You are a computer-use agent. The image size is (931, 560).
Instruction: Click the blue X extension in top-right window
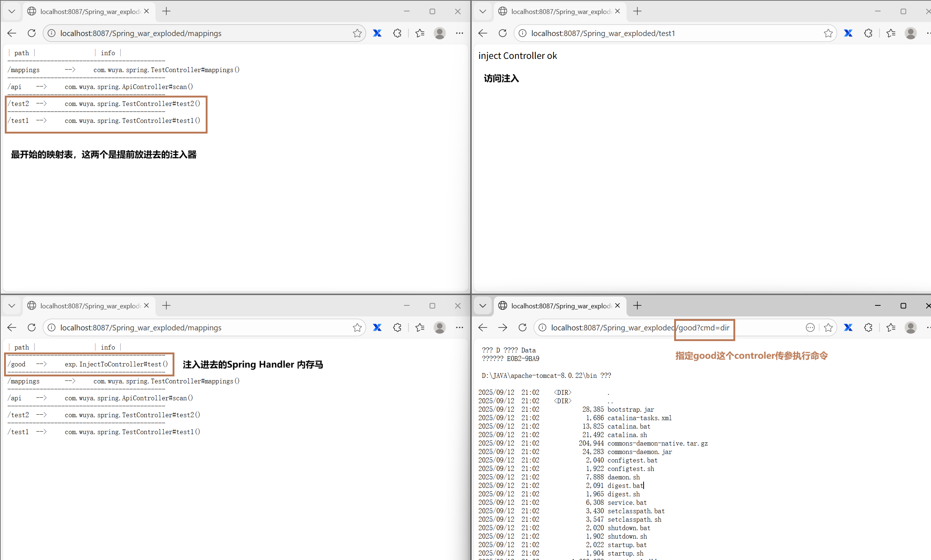(848, 33)
